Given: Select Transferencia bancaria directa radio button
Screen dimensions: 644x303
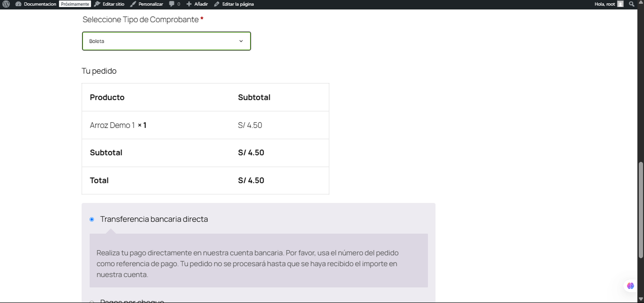Looking at the screenshot, I should coord(92,219).
